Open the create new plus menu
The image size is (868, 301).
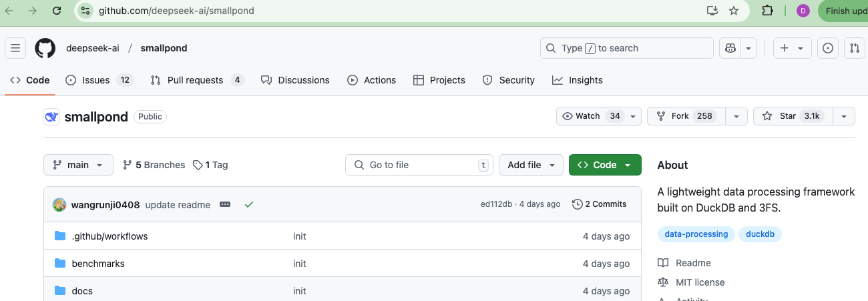793,48
